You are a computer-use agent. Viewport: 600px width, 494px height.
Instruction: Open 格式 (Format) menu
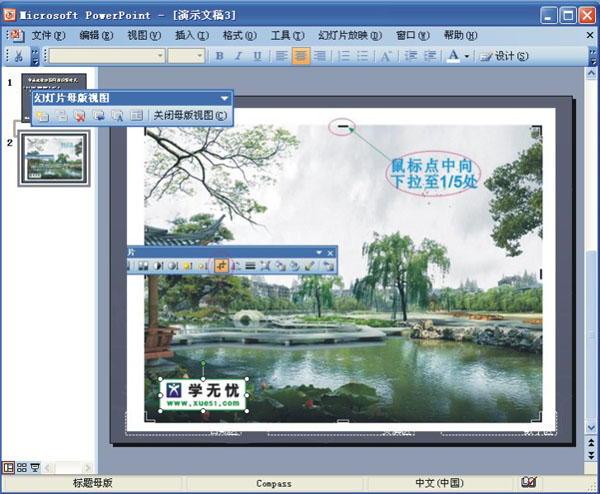(240, 36)
